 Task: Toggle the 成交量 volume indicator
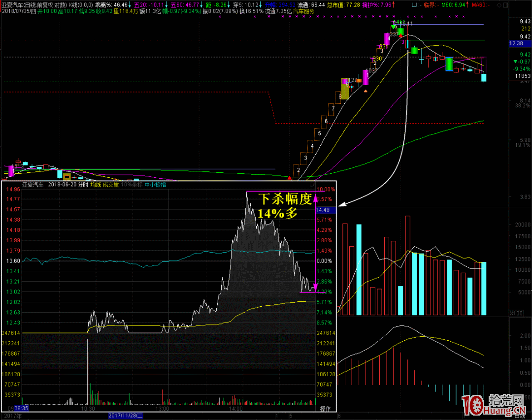pos(111,185)
